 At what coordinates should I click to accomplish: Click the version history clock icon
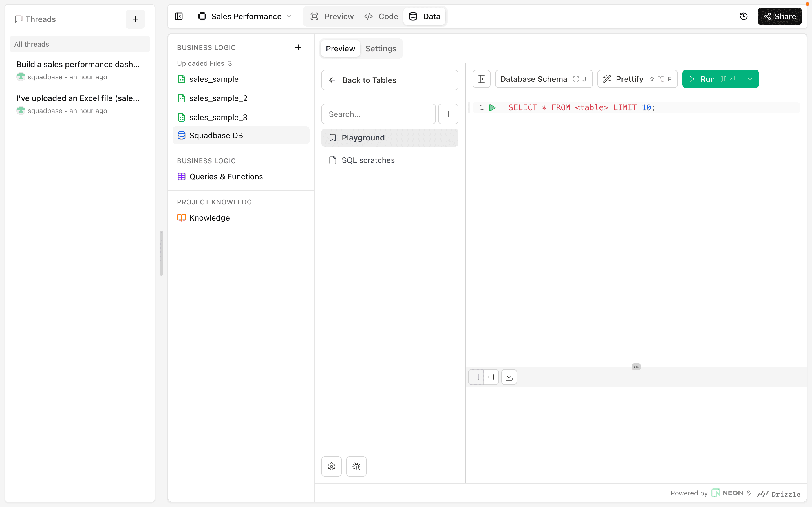click(743, 16)
